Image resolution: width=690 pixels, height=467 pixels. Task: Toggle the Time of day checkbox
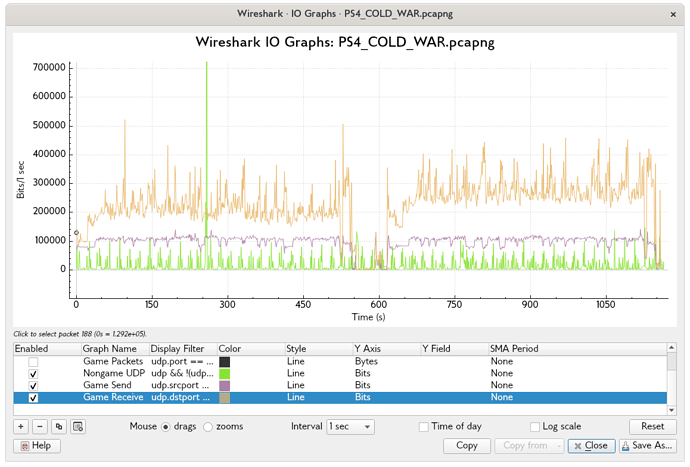(425, 427)
